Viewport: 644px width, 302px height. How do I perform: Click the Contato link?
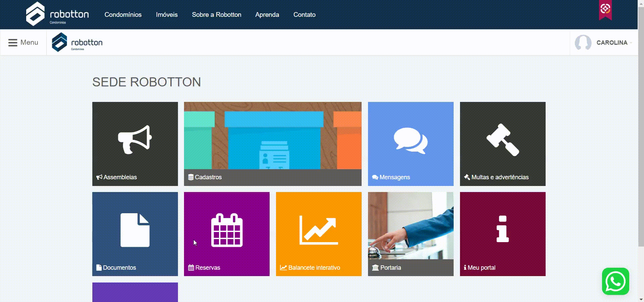pos(304,15)
